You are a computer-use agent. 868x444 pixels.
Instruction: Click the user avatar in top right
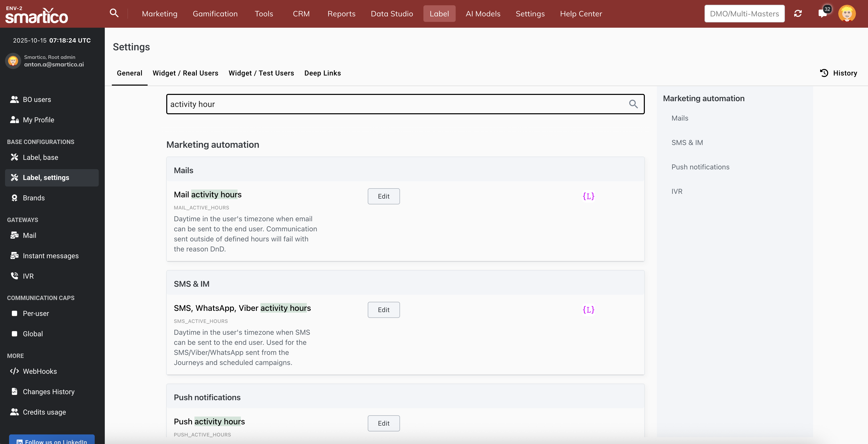[847, 13]
